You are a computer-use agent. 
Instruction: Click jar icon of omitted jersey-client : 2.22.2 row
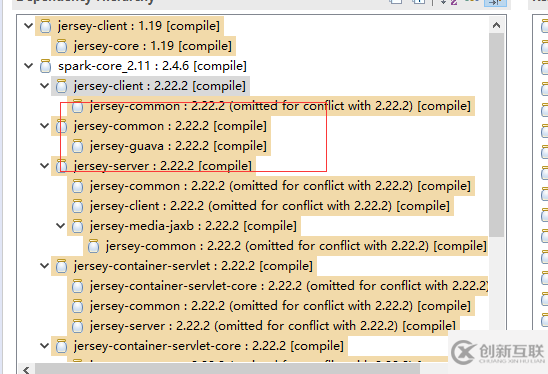point(78,206)
